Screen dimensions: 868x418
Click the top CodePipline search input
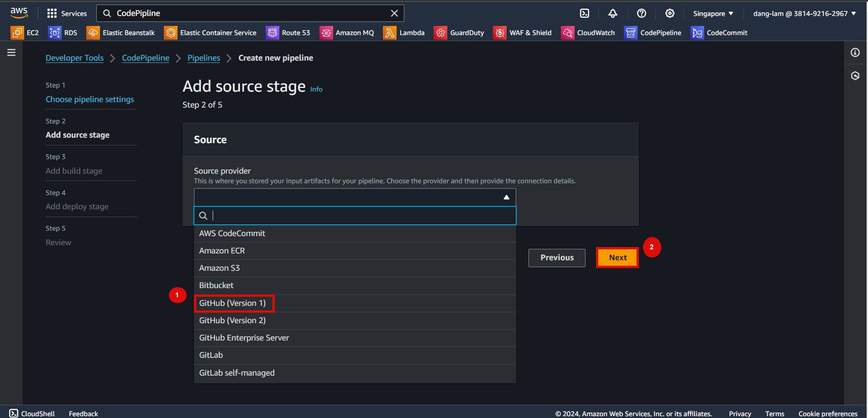click(250, 13)
